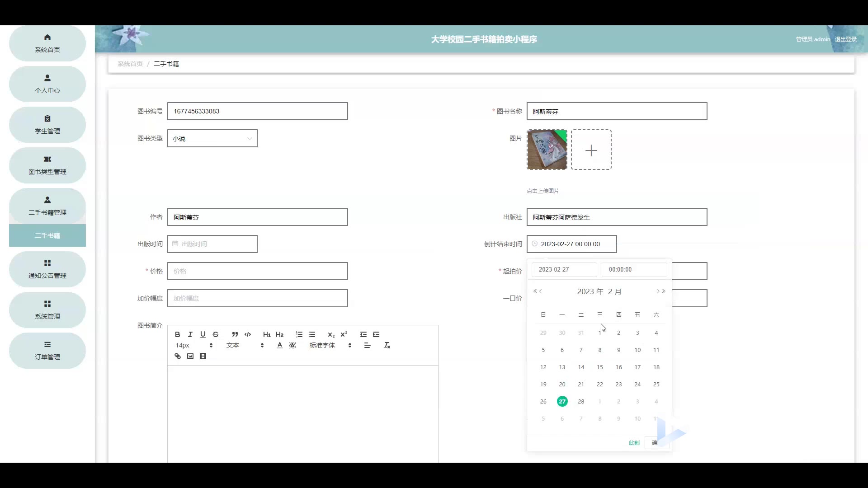This screenshot has width=868, height=488.
Task: Click the code block icon
Action: tap(248, 334)
